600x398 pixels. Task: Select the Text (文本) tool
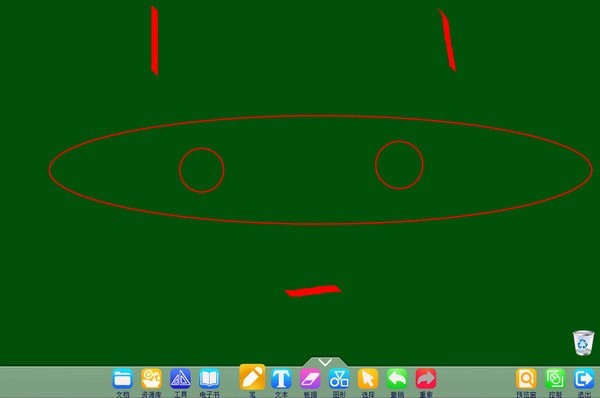[281, 379]
